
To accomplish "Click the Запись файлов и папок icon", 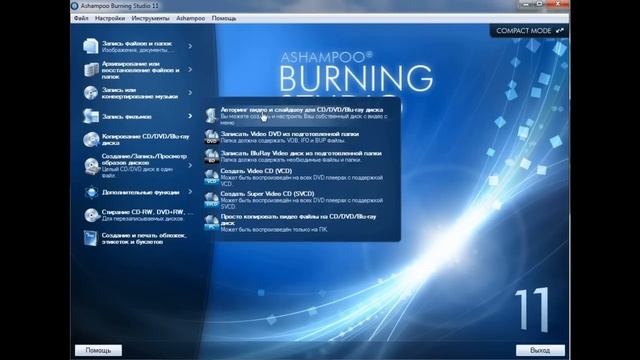I will 91,46.
